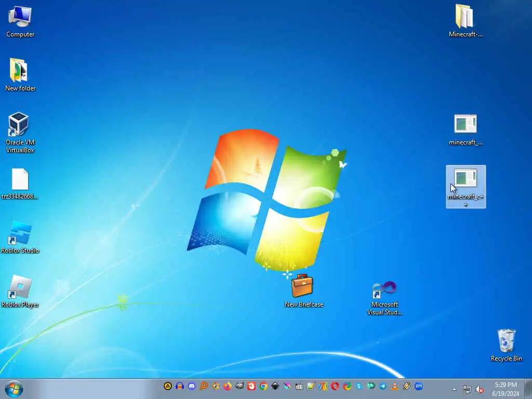Launch AIMP from the taskbar
532x399 pixels.
[168, 386]
